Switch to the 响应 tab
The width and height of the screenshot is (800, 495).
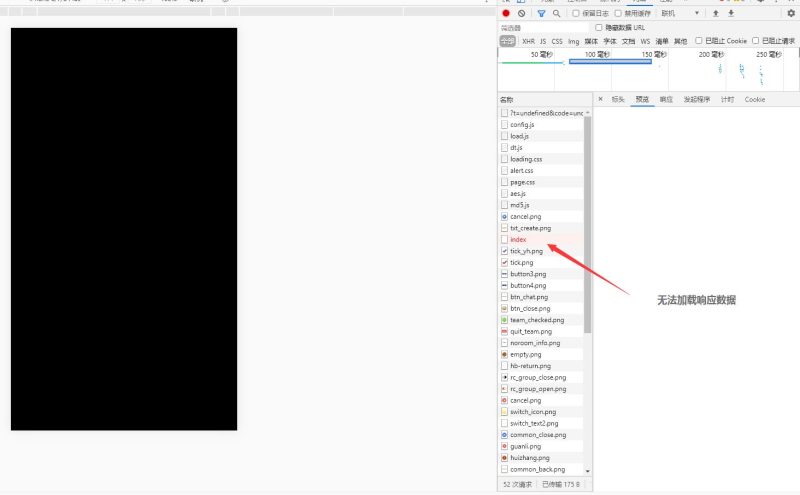pos(666,100)
